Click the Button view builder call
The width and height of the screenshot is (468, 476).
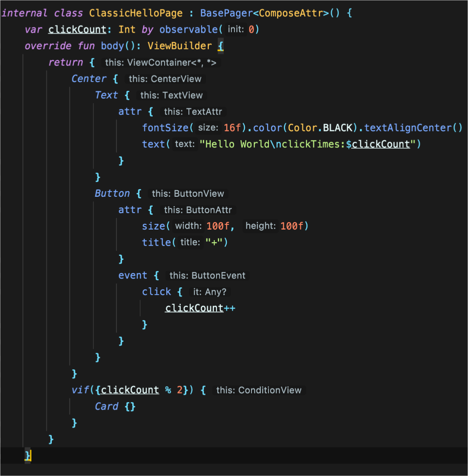click(x=112, y=193)
